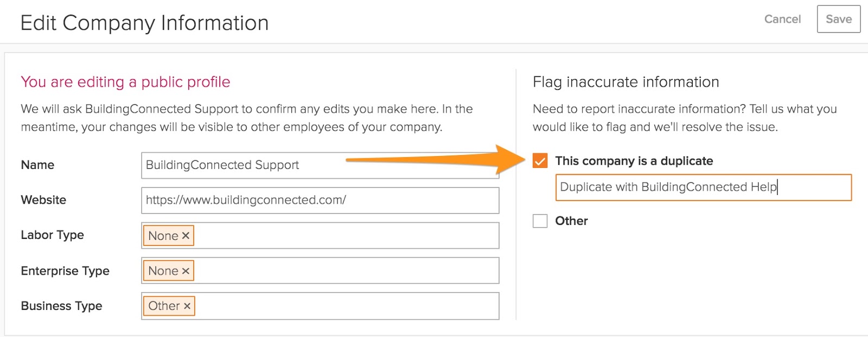Cancel editing company information
This screenshot has height=337, width=868.
pos(782,19)
